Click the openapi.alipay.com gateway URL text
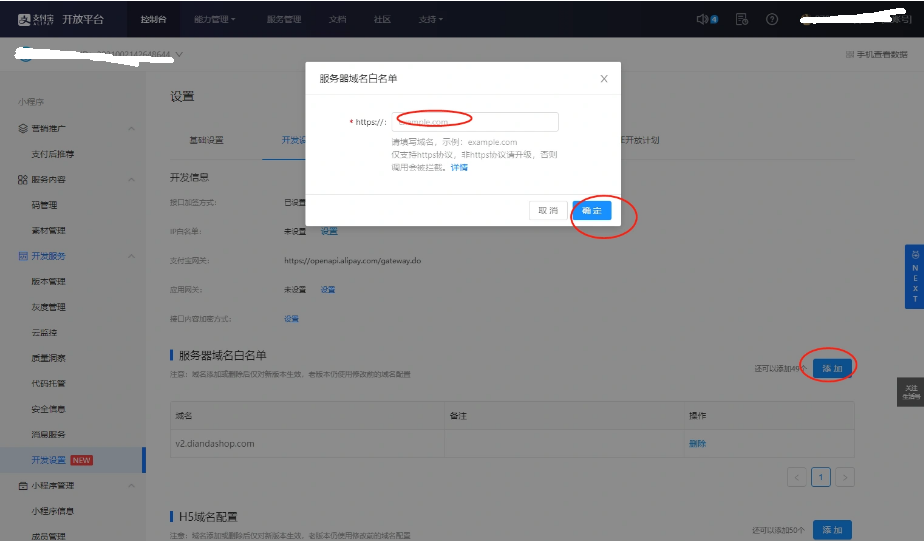Screen dimensions: 924x541 click(352, 260)
